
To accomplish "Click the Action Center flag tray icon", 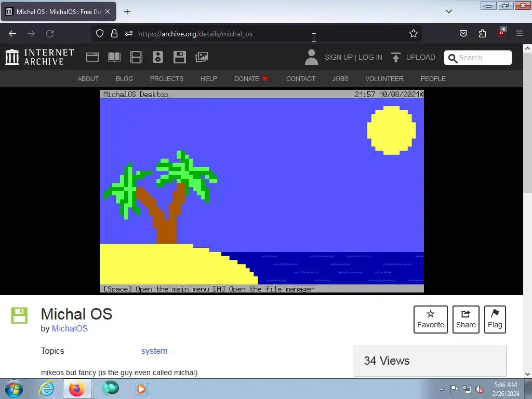I will click(x=454, y=389).
